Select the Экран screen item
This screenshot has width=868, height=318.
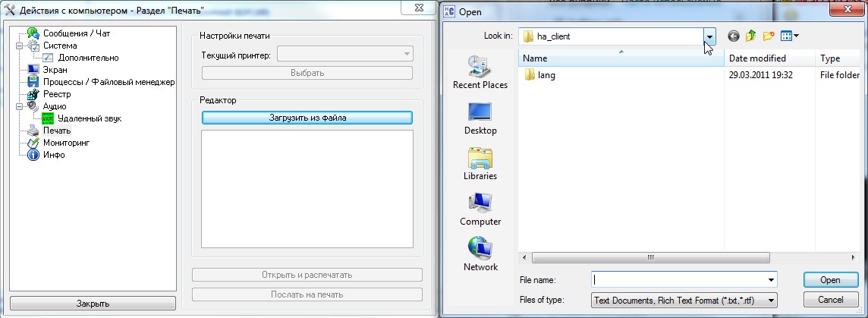tap(55, 70)
